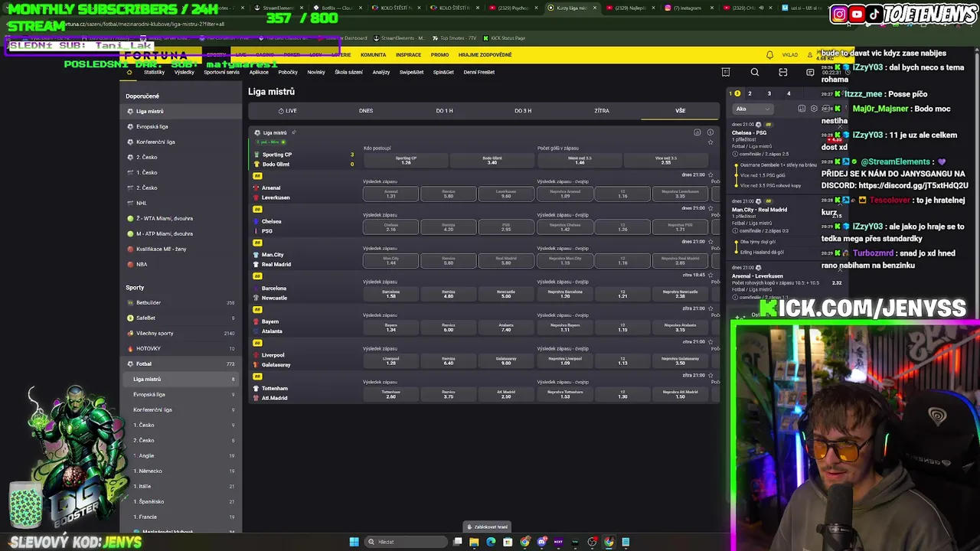The image size is (980, 551).
Task: Open Microsoft Edge from the taskbar
Action: pos(491,542)
